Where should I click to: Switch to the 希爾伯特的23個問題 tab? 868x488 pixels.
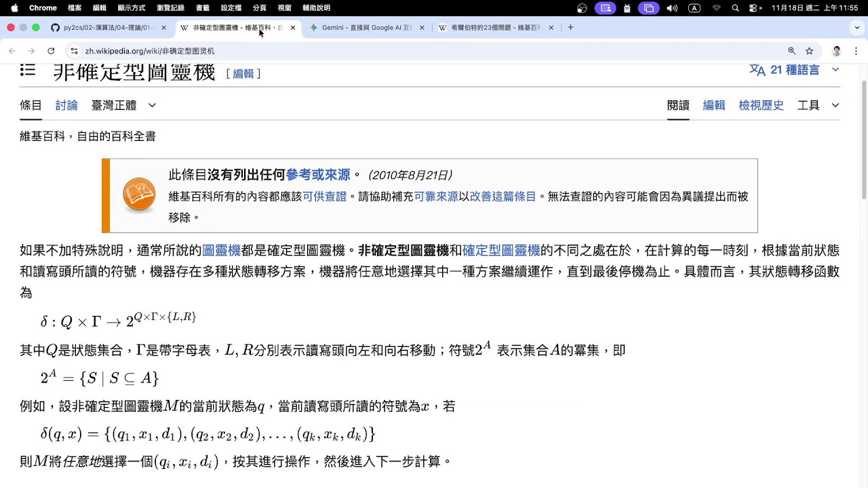pos(495,28)
